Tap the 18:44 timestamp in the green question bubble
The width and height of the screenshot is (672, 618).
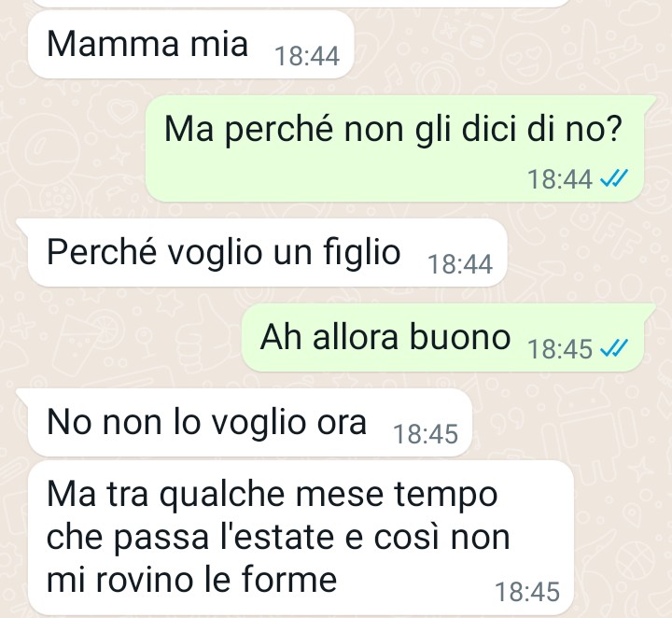pos(560,179)
